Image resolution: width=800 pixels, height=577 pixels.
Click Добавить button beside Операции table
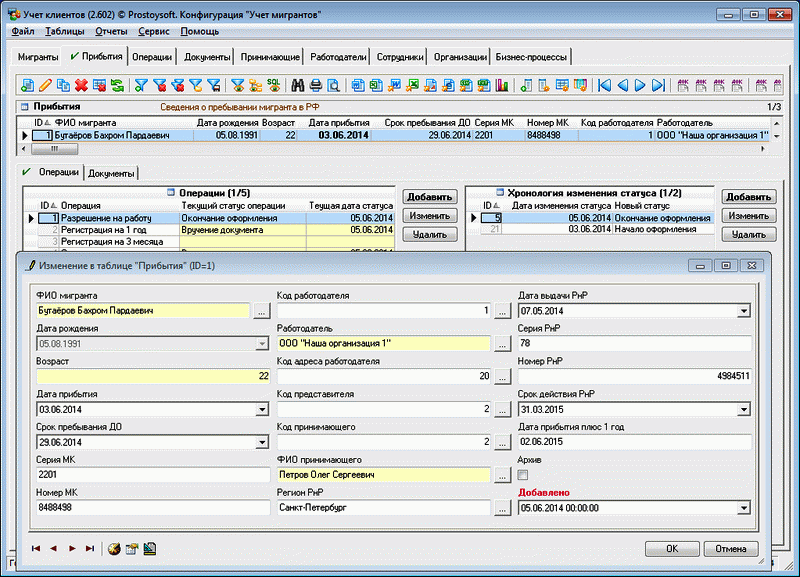coord(430,197)
